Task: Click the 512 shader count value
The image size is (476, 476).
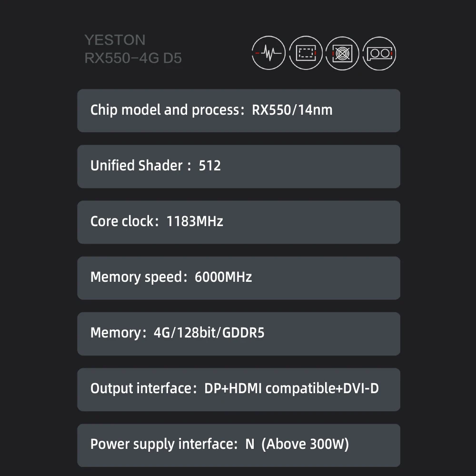Action: point(210,166)
